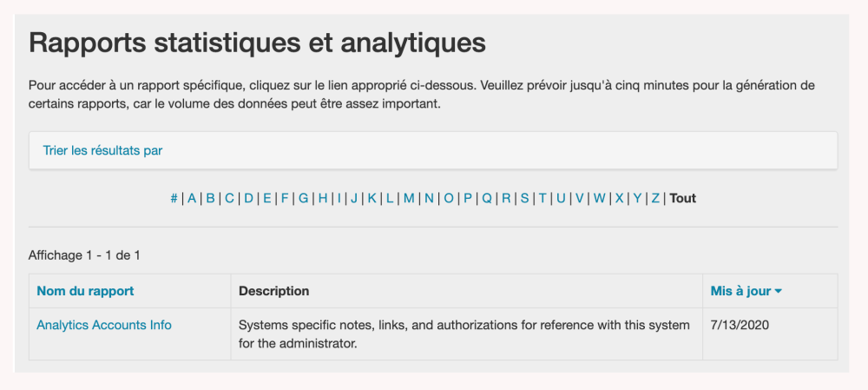
Task: Select 'Tout' to show all reports
Action: click(682, 198)
